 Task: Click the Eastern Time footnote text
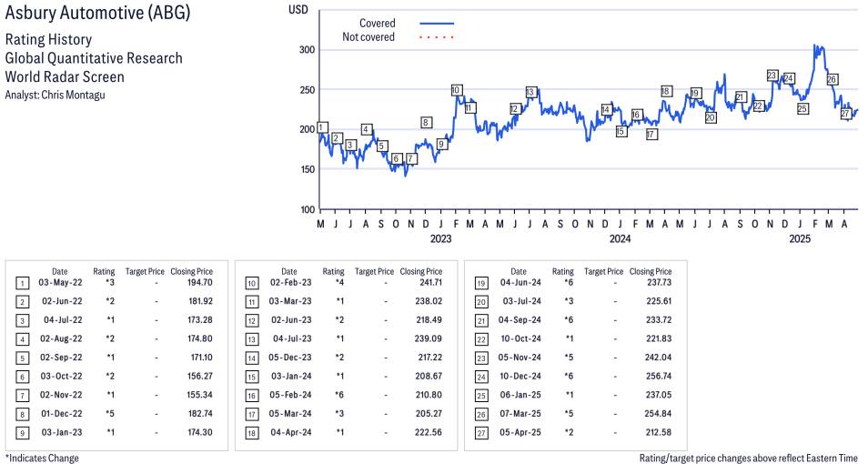[749, 458]
